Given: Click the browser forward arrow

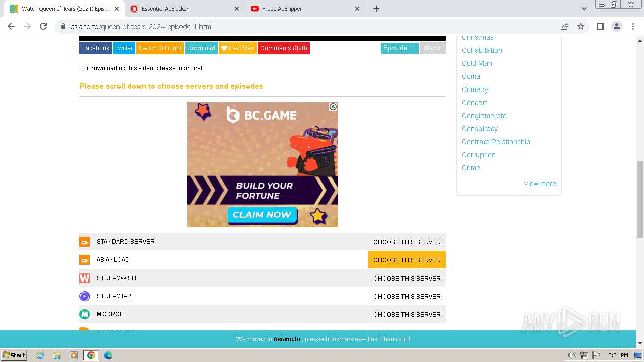Looking at the screenshot, I should [27, 26].
